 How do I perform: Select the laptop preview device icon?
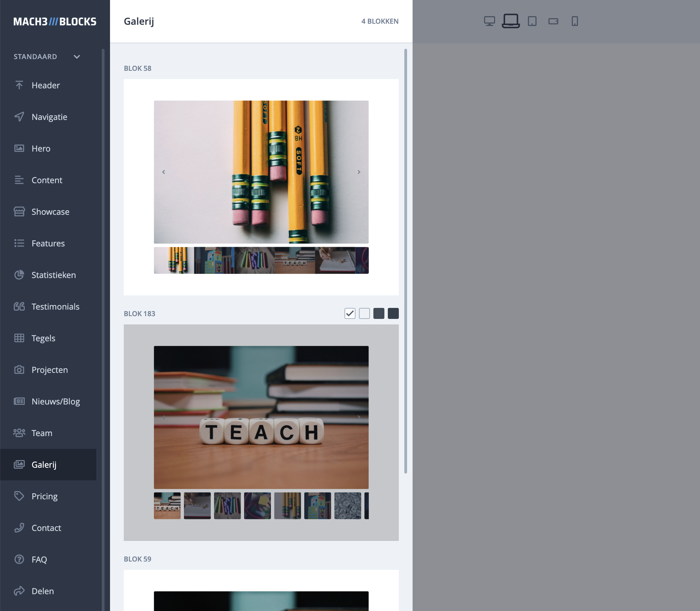pyautogui.click(x=511, y=21)
